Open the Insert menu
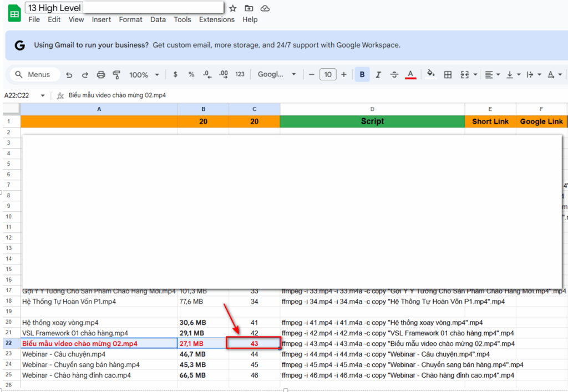The height and width of the screenshot is (392, 568). point(102,19)
